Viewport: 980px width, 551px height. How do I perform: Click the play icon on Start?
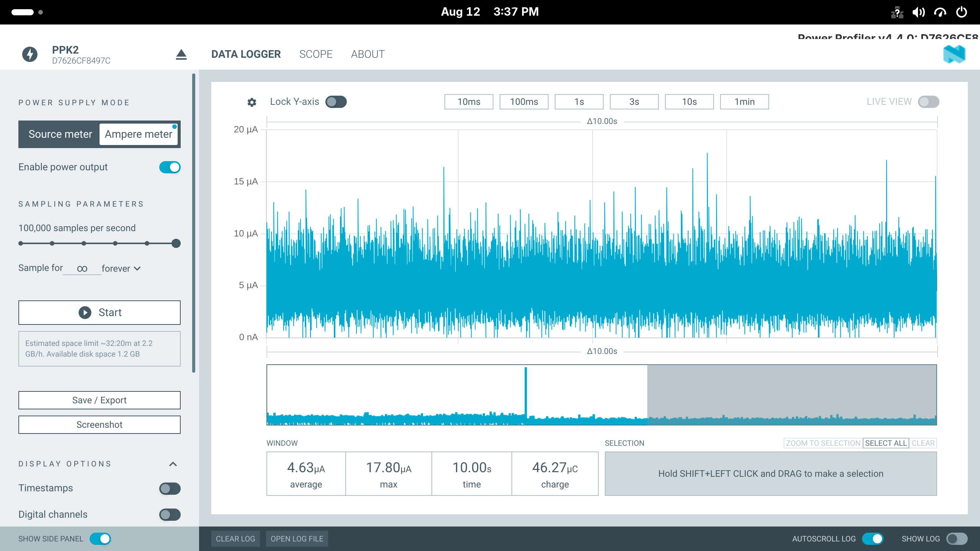tap(85, 313)
